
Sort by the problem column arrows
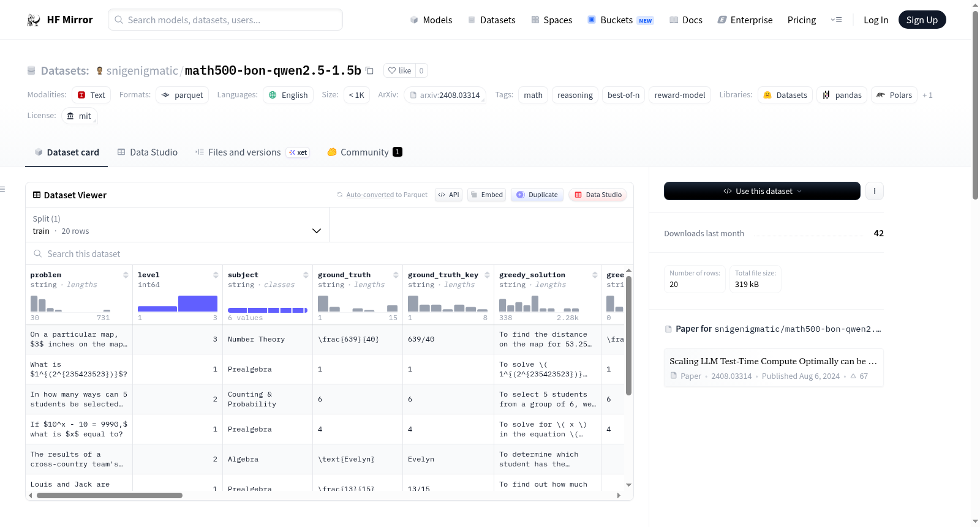[126, 275]
